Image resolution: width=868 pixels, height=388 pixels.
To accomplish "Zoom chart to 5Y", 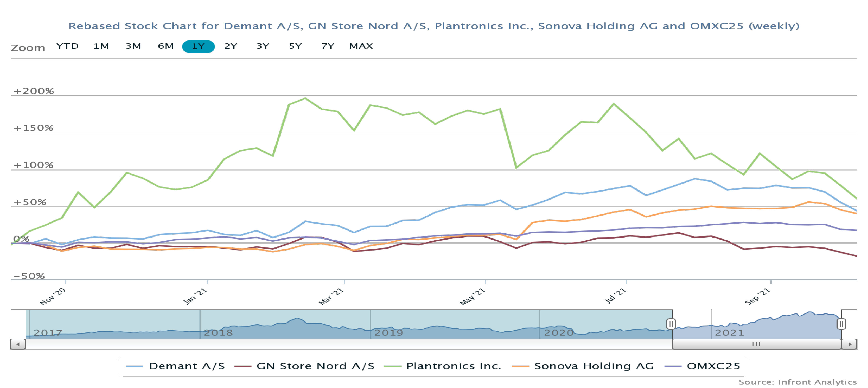I will pos(295,46).
